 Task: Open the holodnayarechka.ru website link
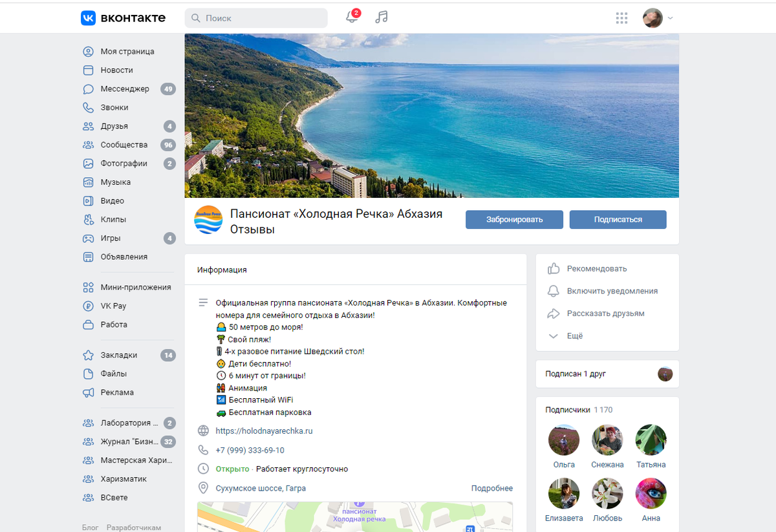point(264,431)
